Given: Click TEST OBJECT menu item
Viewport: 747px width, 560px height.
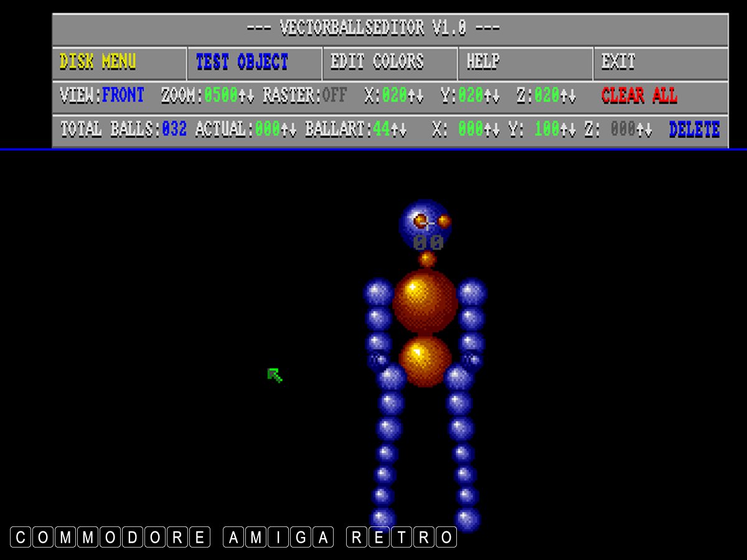Looking at the screenshot, I should (242, 62).
